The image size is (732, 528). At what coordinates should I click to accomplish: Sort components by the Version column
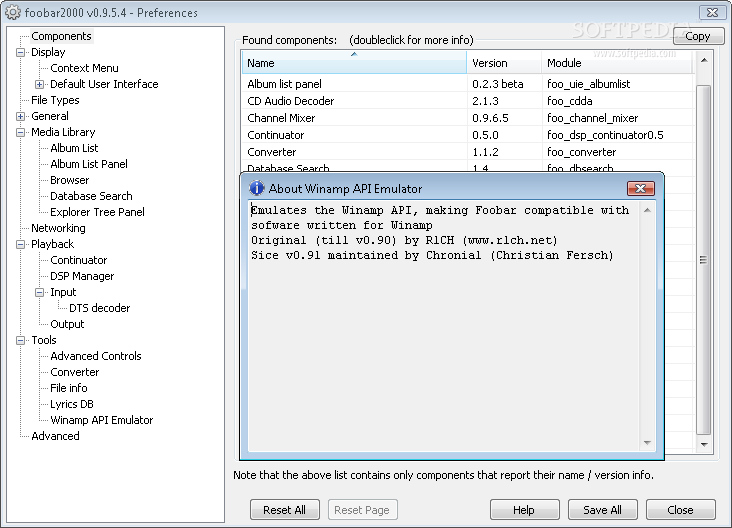pyautogui.click(x=504, y=63)
